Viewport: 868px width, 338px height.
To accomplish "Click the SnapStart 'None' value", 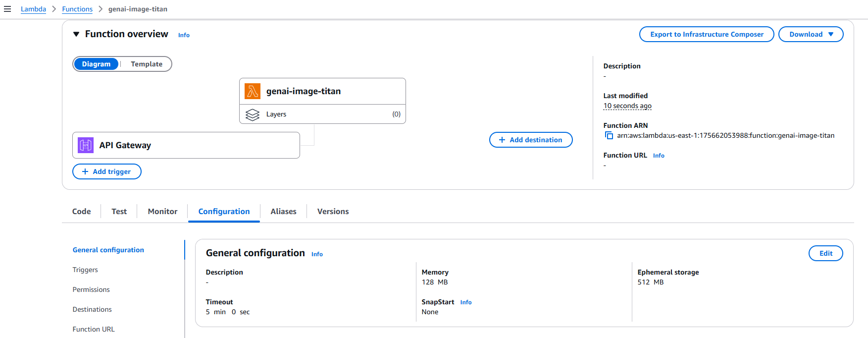I will coord(430,312).
